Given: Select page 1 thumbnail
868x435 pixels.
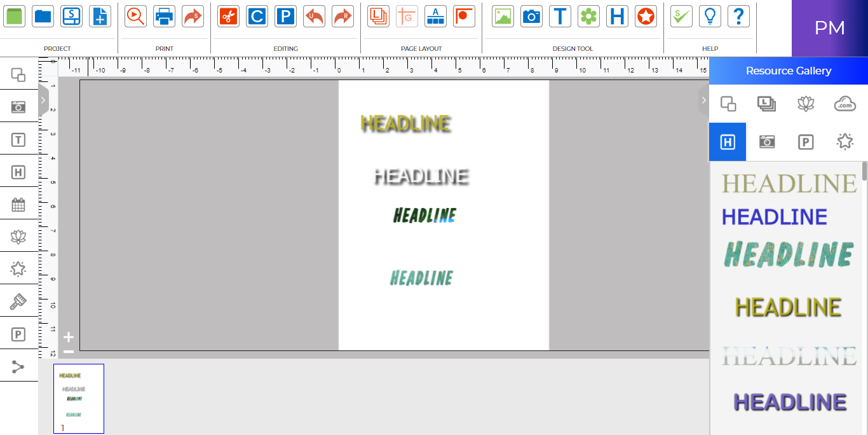Looking at the screenshot, I should 79,399.
